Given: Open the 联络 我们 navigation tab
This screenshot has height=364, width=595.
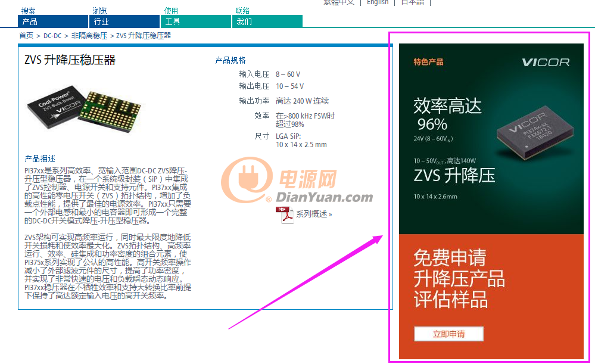Looking at the screenshot, I should (267, 17).
